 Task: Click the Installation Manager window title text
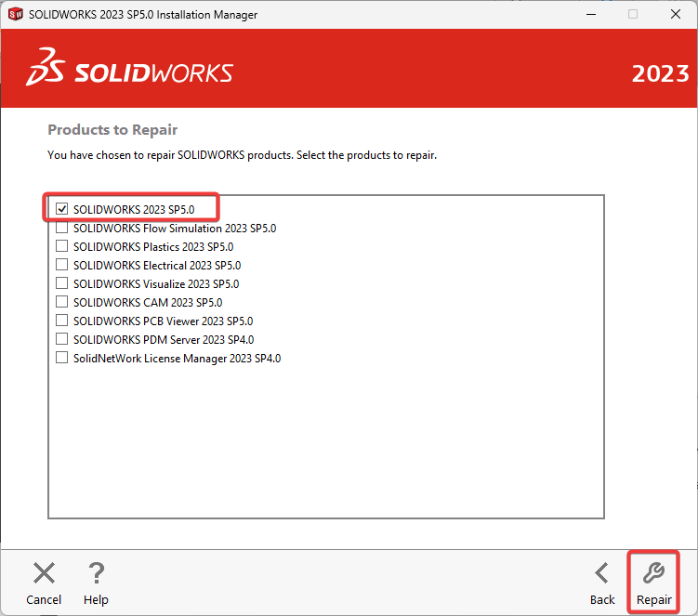[143, 15]
